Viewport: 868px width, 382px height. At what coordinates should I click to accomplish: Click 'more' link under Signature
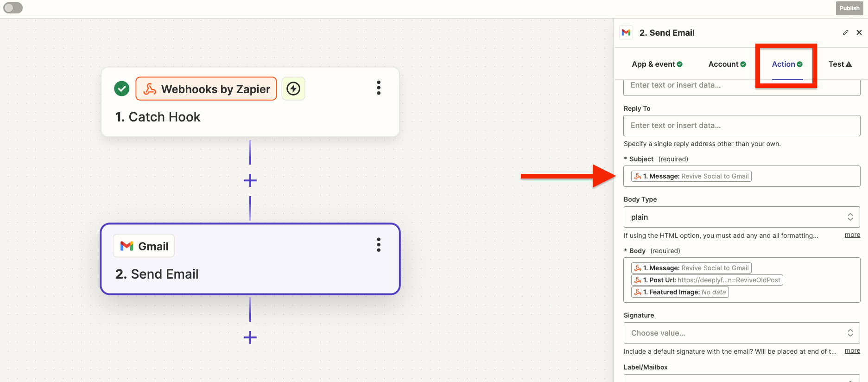(x=852, y=351)
